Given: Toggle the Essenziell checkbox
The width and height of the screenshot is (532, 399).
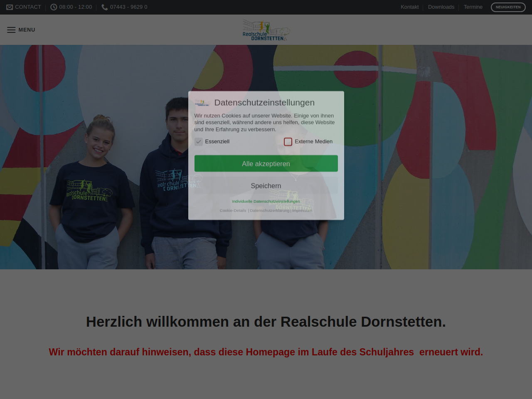Looking at the screenshot, I should [199, 142].
